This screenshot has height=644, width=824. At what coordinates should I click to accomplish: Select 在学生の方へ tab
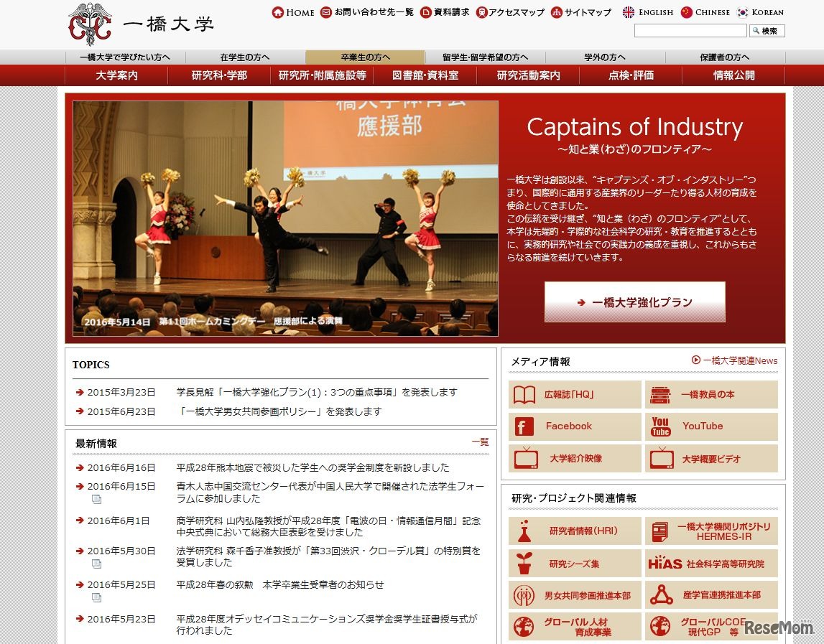(x=245, y=57)
